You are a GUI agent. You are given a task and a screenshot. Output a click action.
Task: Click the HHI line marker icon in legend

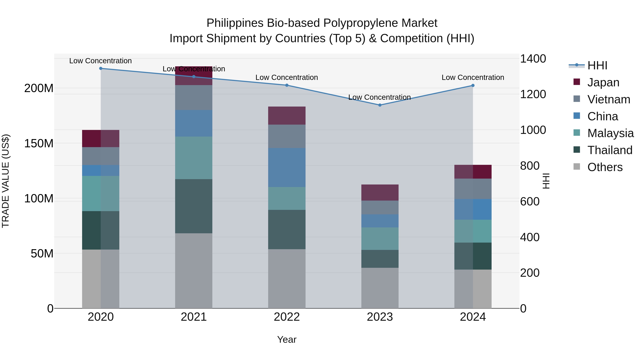point(577,65)
